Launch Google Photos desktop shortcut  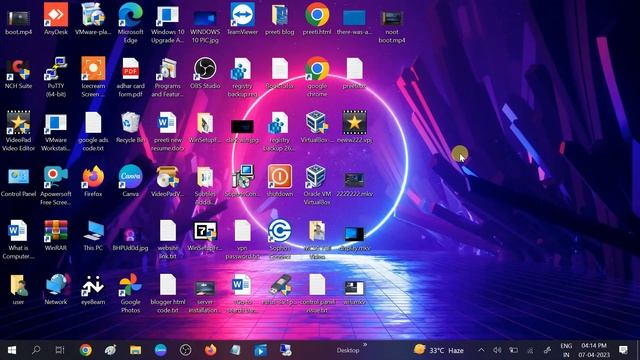click(x=130, y=293)
